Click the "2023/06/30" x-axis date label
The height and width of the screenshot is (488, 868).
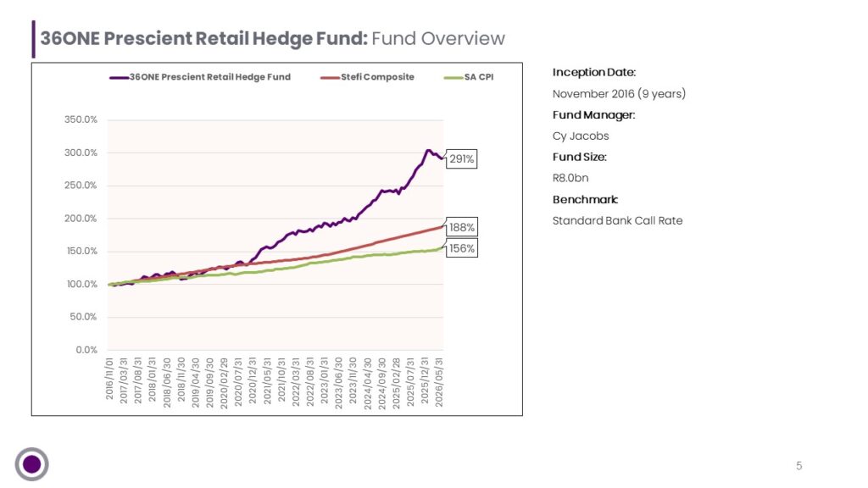tap(338, 383)
